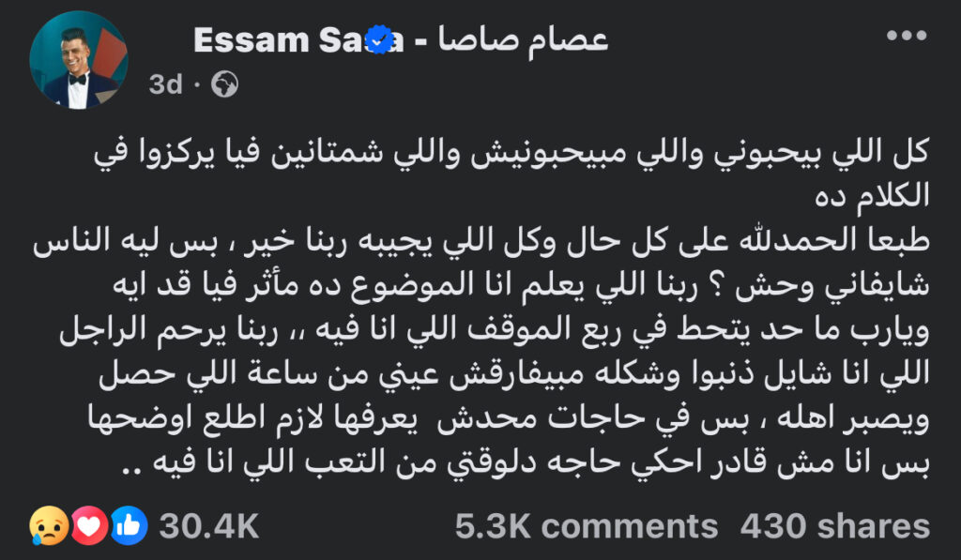Click the Arabic page name عصام صاصا
This screenshot has height=560, width=961.
pyautogui.click(x=523, y=40)
